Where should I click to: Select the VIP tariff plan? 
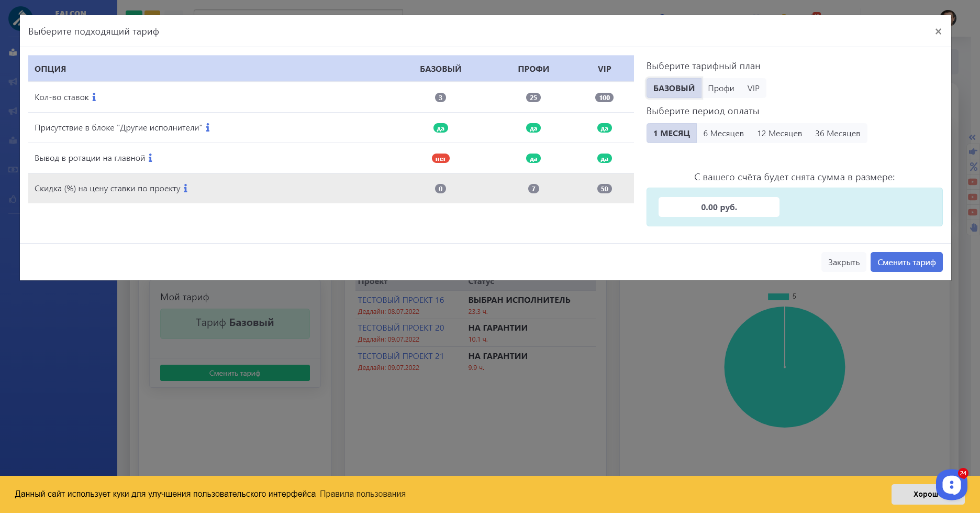(x=753, y=89)
